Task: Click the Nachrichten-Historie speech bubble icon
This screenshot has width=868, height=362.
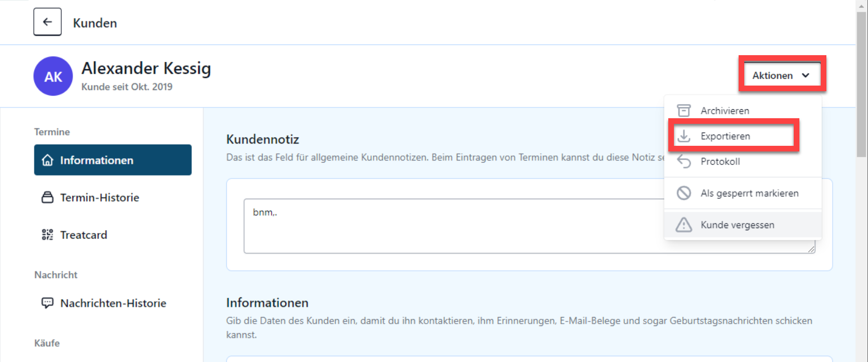Action: (x=48, y=303)
